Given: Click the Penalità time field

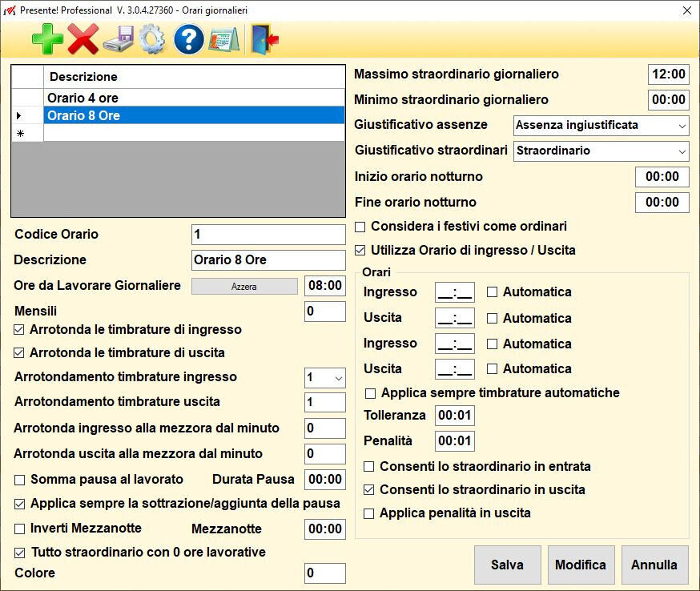Looking at the screenshot, I should coord(454,441).
